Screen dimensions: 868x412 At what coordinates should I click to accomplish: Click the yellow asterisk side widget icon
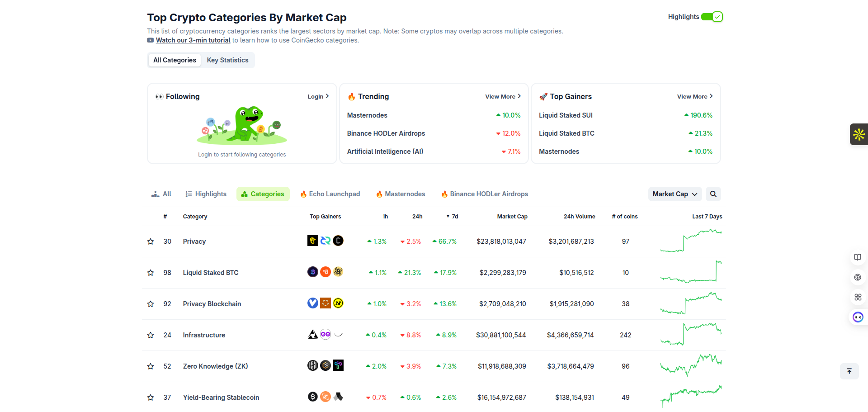[859, 134]
